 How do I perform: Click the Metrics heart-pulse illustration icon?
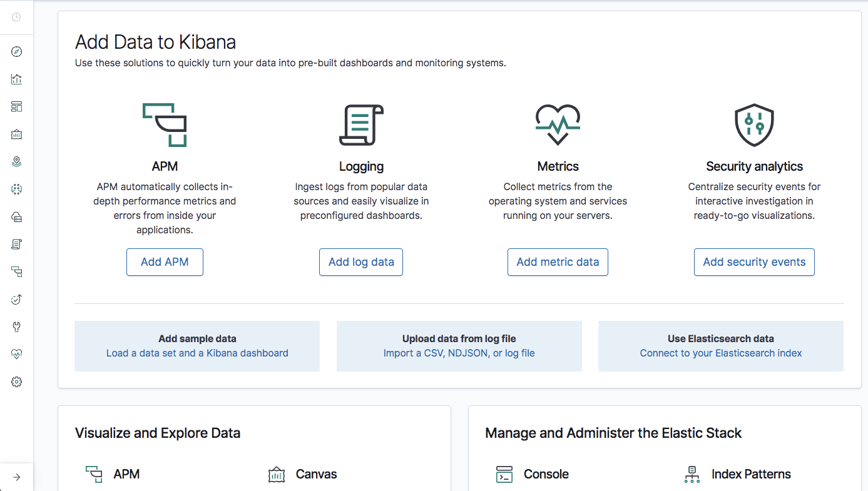(x=558, y=125)
